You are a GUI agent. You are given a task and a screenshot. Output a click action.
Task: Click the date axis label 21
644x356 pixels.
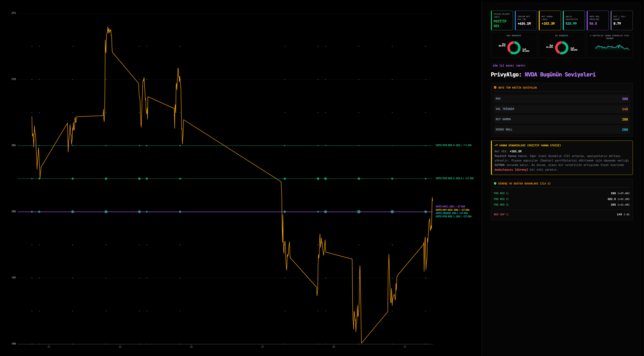point(49,347)
